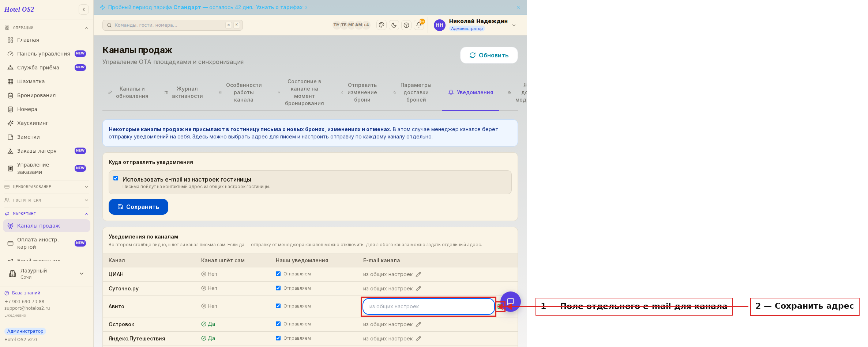Switch to Состояние в канале на момент бронирования tab
The width and height of the screenshot is (868, 347).
[x=301, y=92]
